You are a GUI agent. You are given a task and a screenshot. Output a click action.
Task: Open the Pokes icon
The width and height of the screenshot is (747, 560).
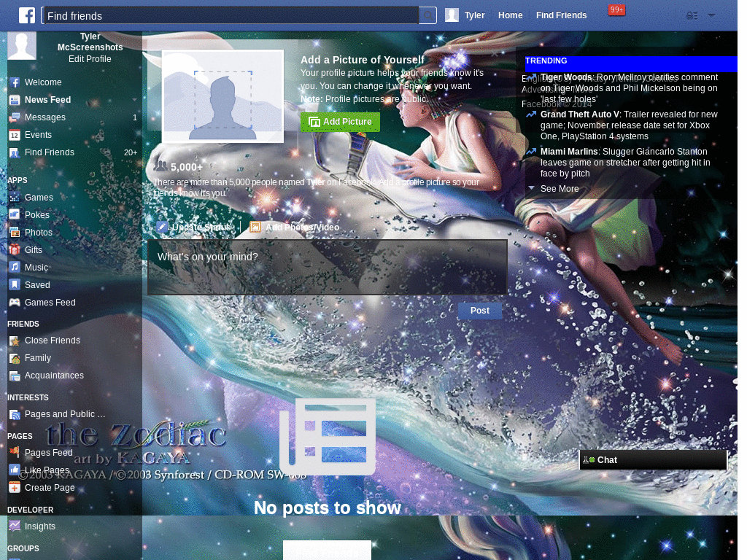click(15, 215)
